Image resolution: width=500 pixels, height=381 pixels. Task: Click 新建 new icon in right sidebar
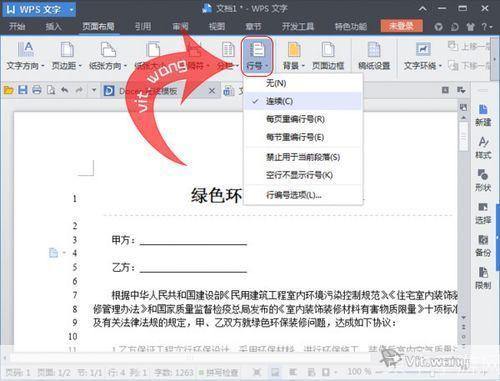click(483, 115)
